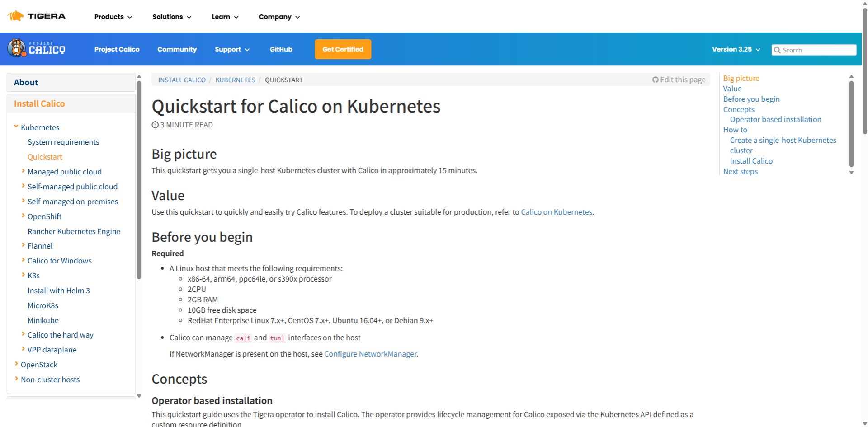Image resolution: width=868 pixels, height=427 pixels.
Task: Expand Self-managed public cloud section
Action: [x=23, y=186]
